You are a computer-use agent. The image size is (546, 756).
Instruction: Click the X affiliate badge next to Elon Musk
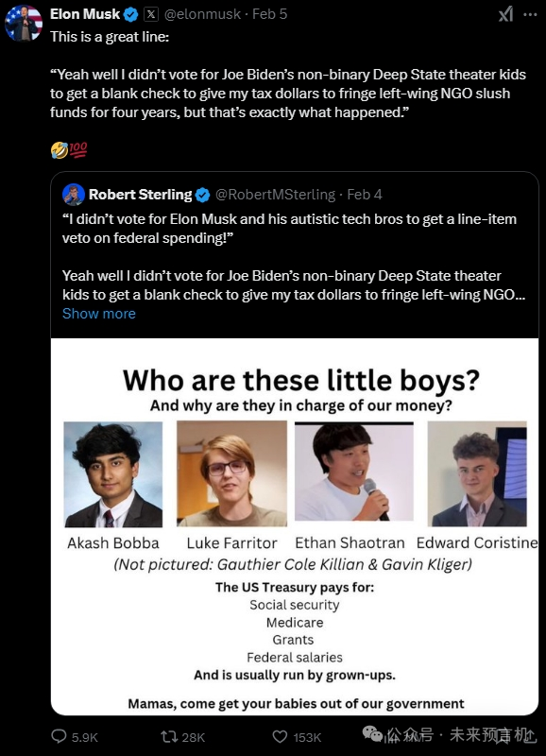151,14
